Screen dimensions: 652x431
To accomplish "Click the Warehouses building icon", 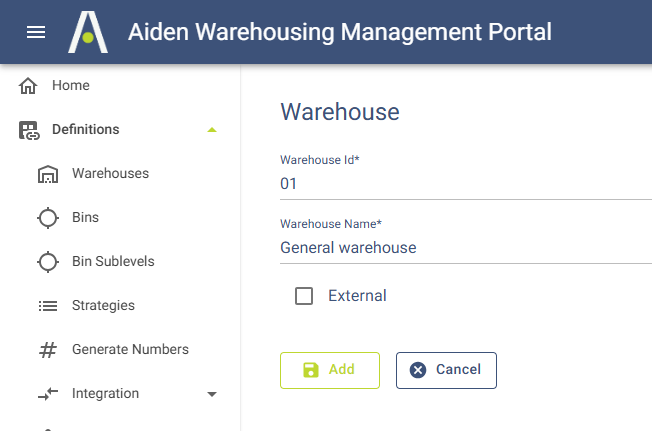I will click(48, 174).
